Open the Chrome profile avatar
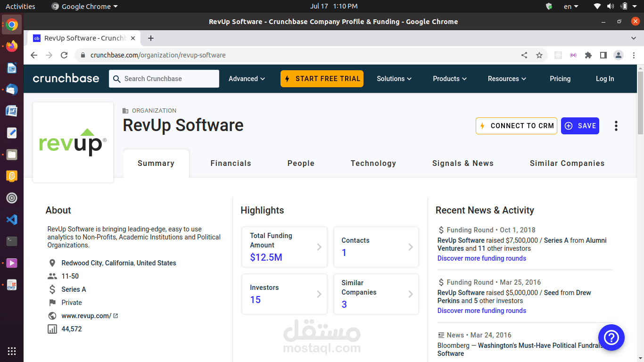This screenshot has width=644, height=362. 619,55
